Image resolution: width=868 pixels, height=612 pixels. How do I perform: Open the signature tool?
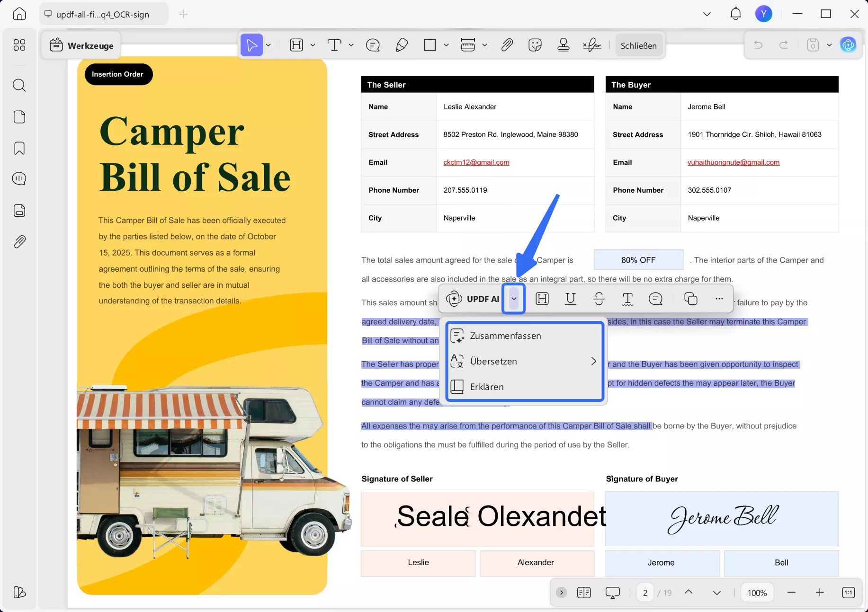592,45
